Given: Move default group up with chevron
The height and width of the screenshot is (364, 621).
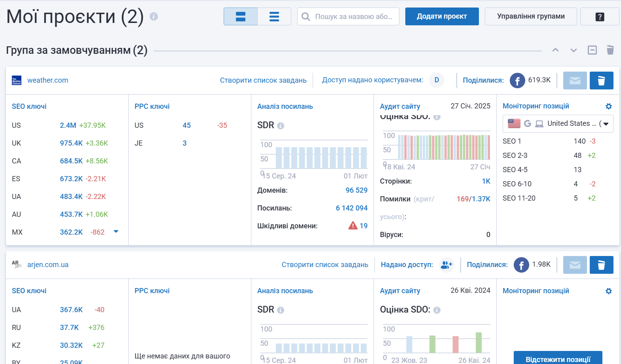Looking at the screenshot, I should point(556,50).
